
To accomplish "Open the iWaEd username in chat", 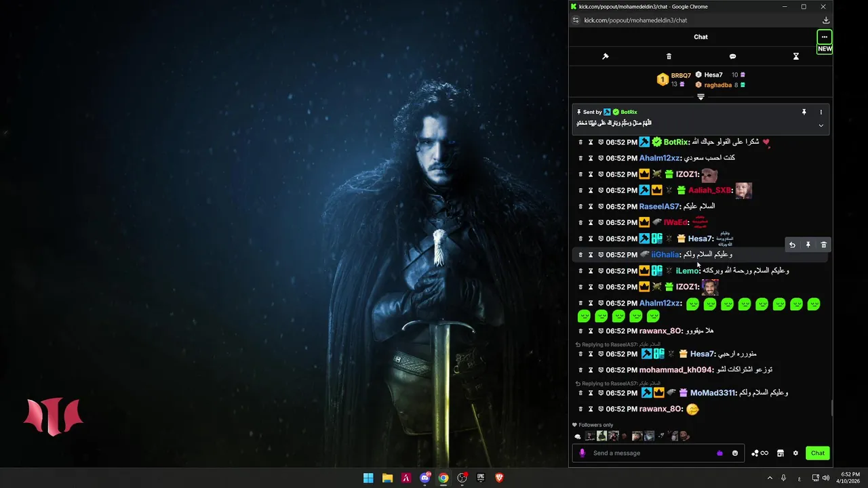I will [675, 222].
